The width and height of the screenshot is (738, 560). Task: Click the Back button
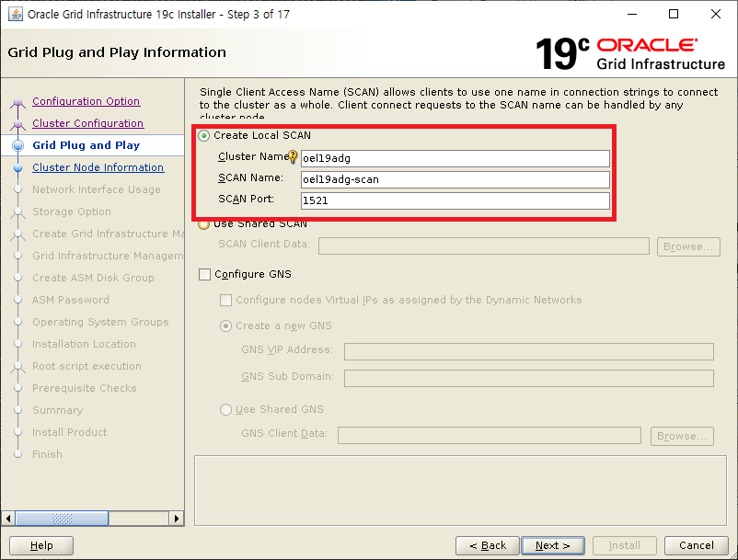pos(487,546)
